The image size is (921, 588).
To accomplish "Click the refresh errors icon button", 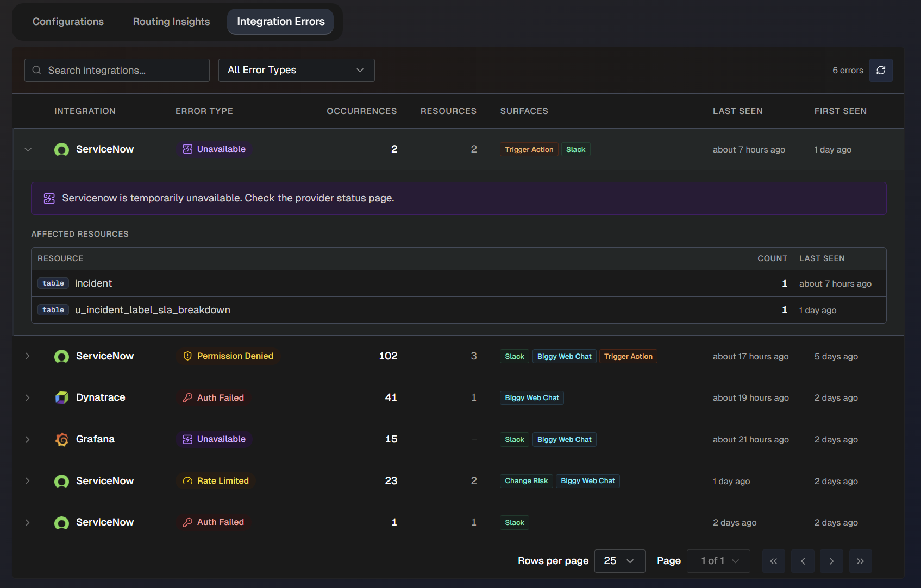I will (881, 71).
